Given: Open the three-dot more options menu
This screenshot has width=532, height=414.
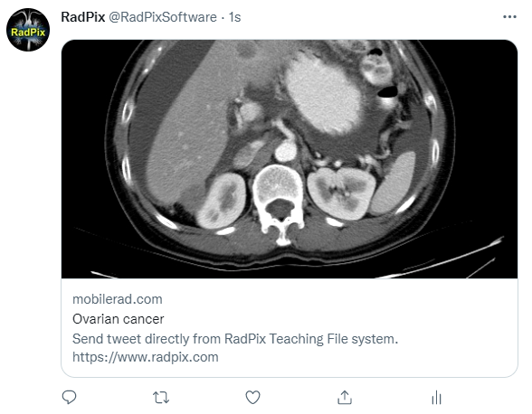Looking at the screenshot, I should [509, 16].
